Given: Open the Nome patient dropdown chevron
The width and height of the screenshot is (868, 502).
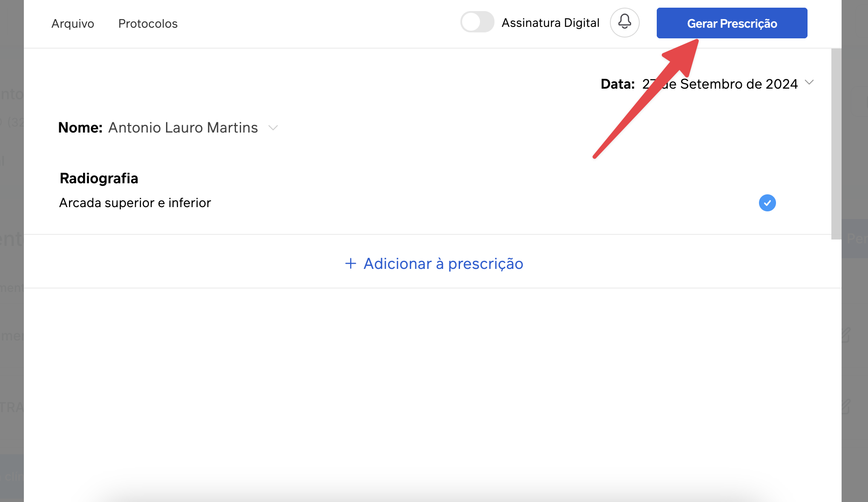Looking at the screenshot, I should coord(273,127).
